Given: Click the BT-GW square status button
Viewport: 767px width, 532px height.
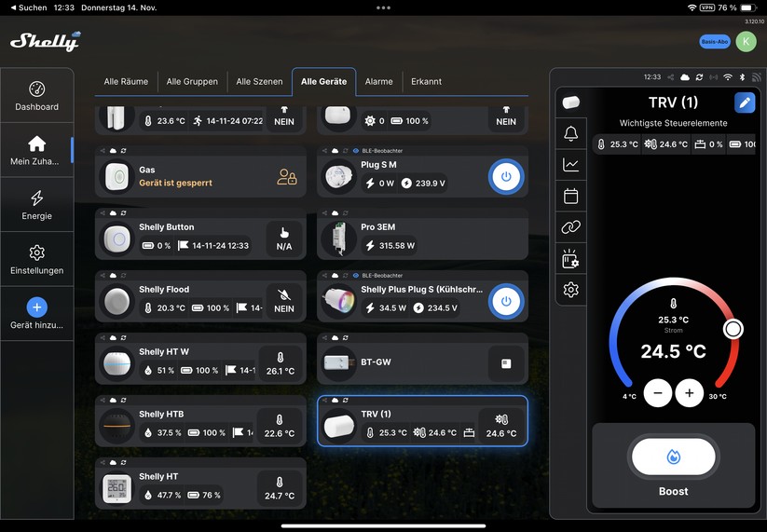Looking at the screenshot, I should click(x=506, y=363).
